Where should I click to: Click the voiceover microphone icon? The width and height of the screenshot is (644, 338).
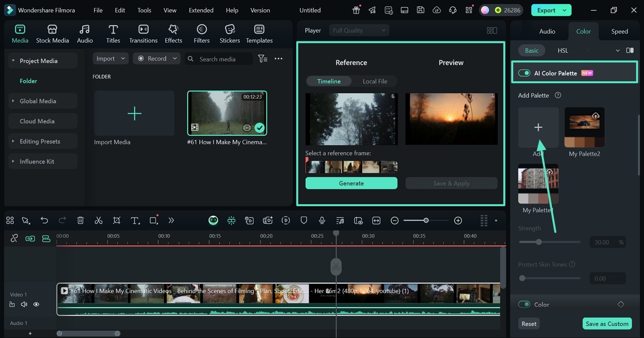click(x=322, y=221)
